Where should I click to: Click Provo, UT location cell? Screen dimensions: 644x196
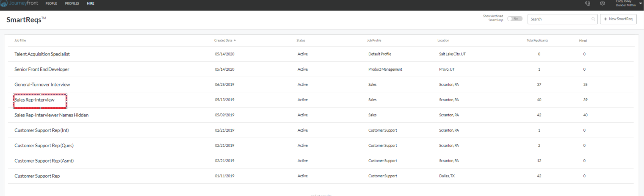(x=447, y=69)
